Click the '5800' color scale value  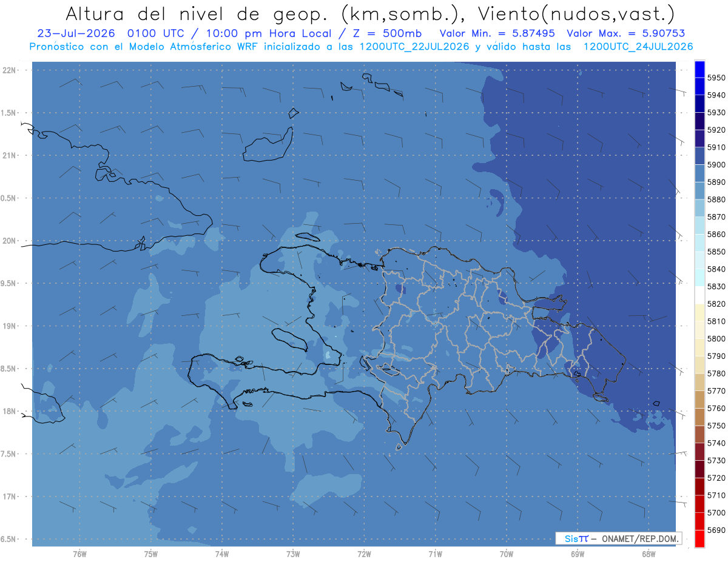pos(716,338)
